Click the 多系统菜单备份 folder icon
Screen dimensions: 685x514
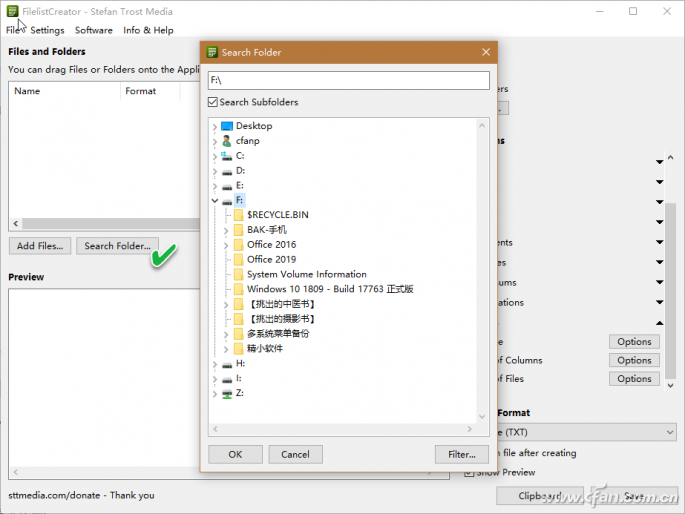(238, 334)
